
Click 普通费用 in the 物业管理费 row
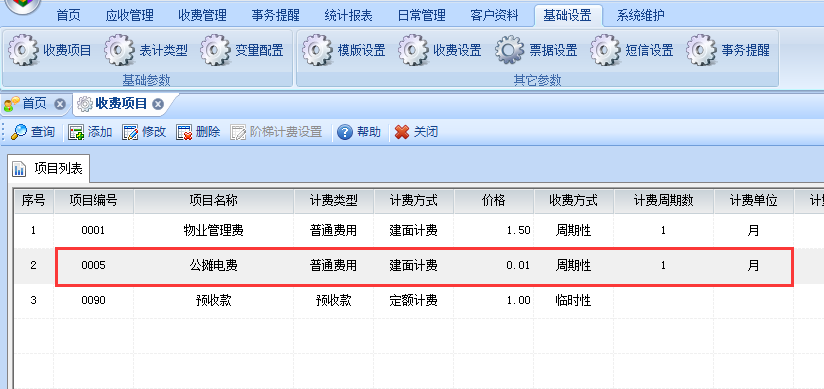(334, 231)
